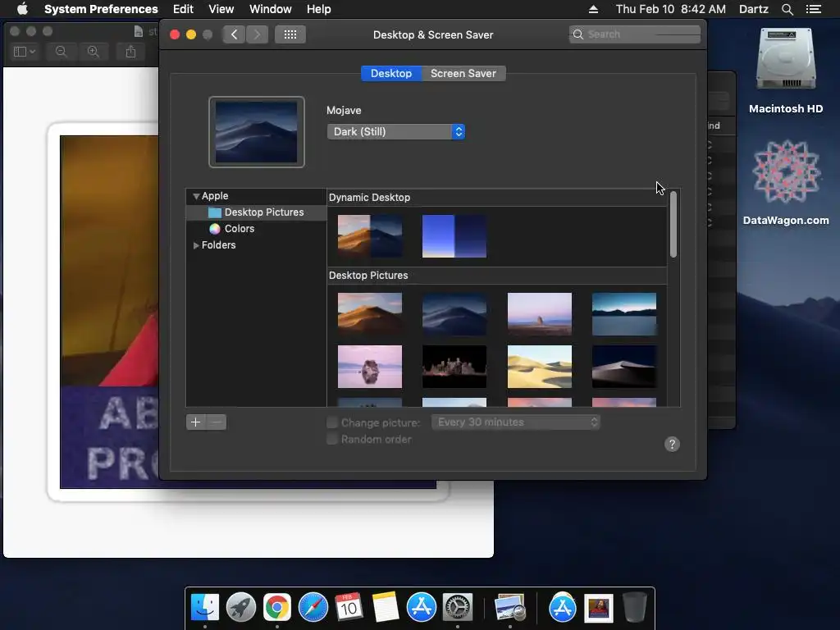Show all preferences via the grid button

[290, 34]
